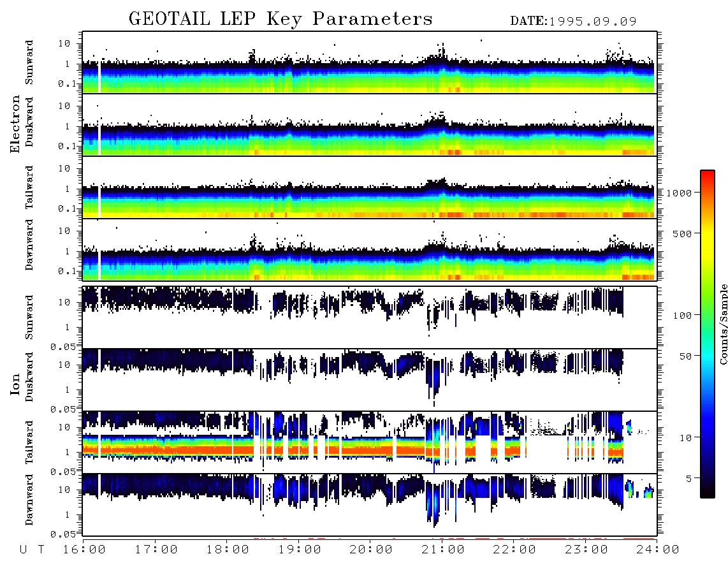Click the Electron Dawnward spectrogram panel
The width and height of the screenshot is (728, 561).
point(370,250)
